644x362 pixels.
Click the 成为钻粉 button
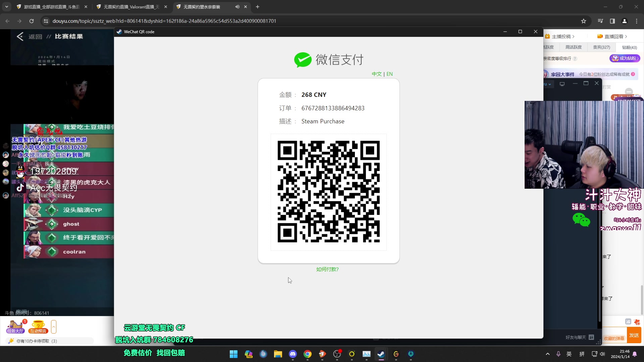click(x=625, y=58)
